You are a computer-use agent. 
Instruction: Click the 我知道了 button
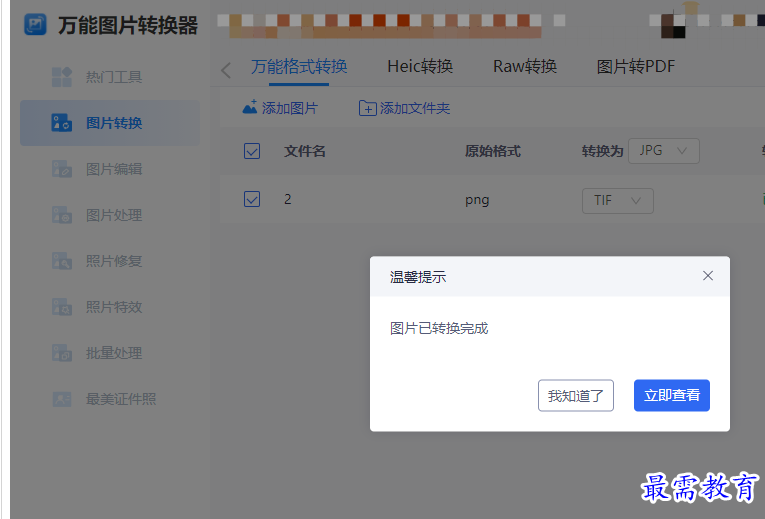click(576, 396)
